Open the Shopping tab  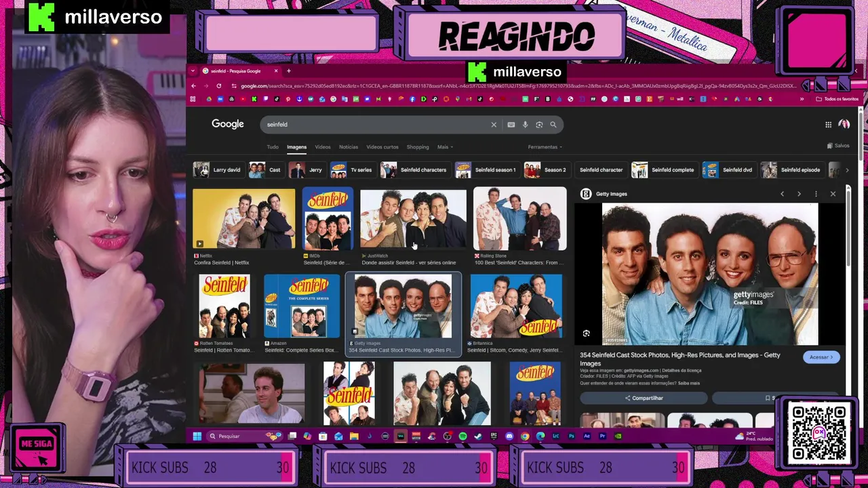click(418, 147)
